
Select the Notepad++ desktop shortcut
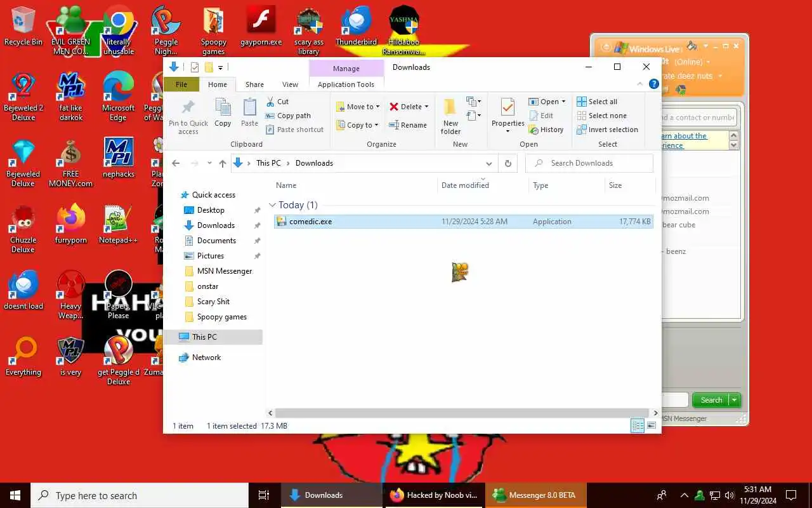pos(118,225)
